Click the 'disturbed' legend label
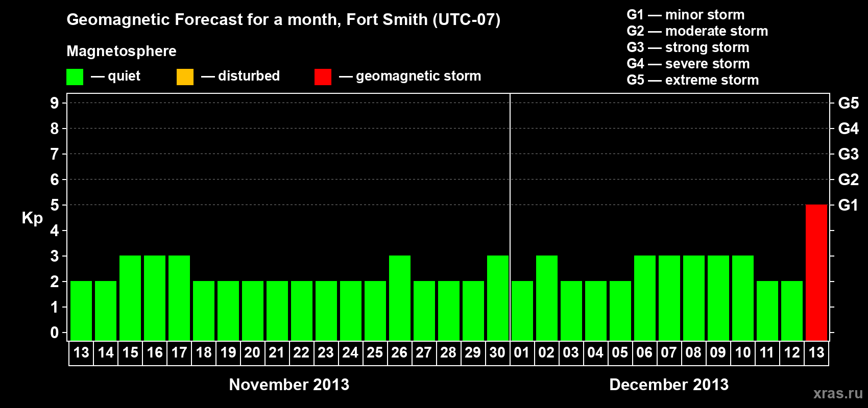Viewport: 868px width, 408px height. 249,76
